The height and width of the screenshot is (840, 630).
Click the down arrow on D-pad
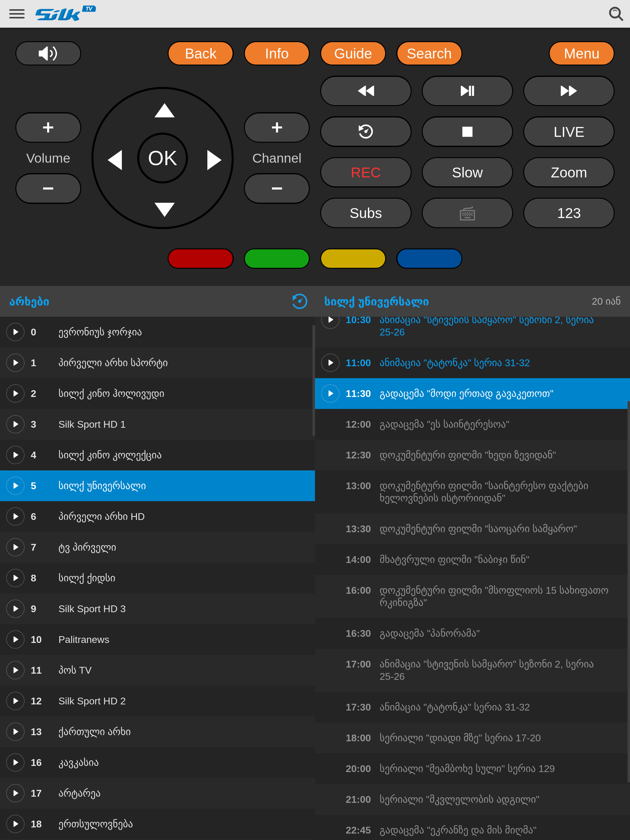tap(164, 209)
